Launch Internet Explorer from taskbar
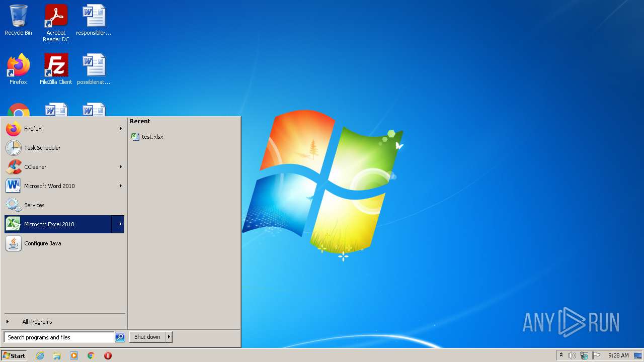 [40, 355]
